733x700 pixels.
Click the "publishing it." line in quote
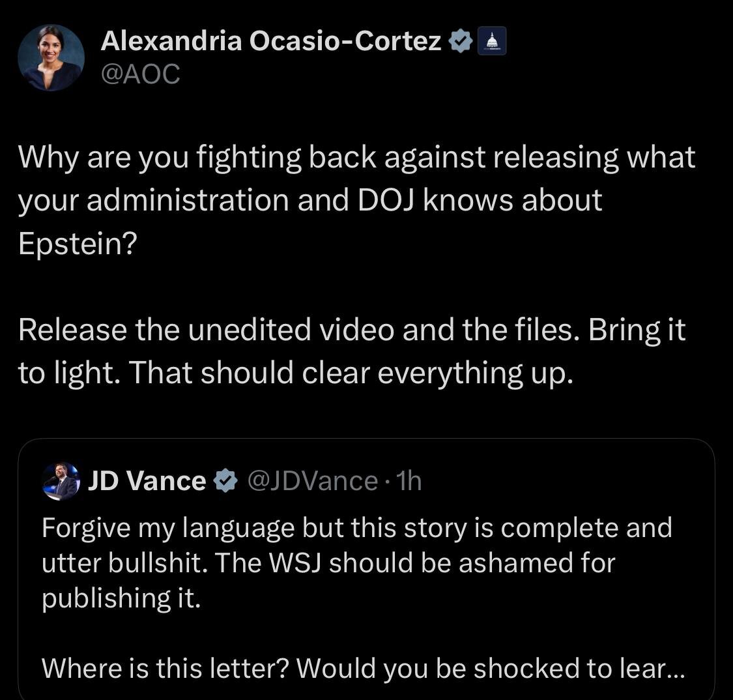click(121, 598)
